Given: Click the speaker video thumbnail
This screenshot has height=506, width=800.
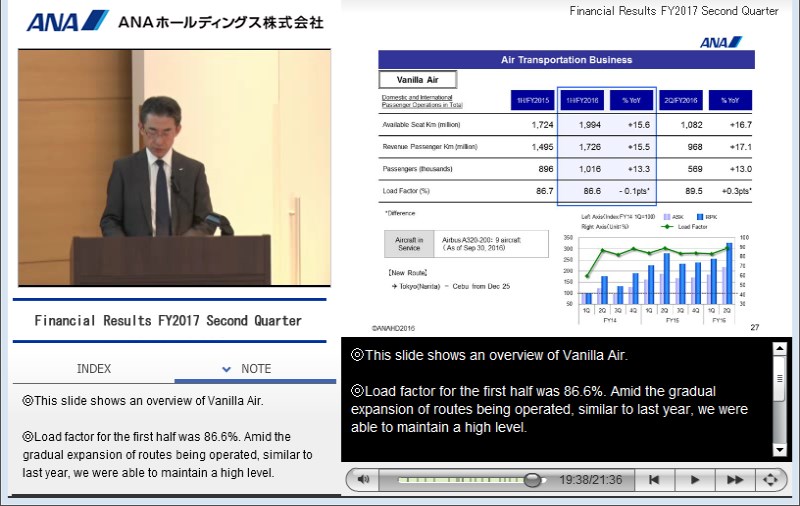Looking at the screenshot, I should 174,167.
